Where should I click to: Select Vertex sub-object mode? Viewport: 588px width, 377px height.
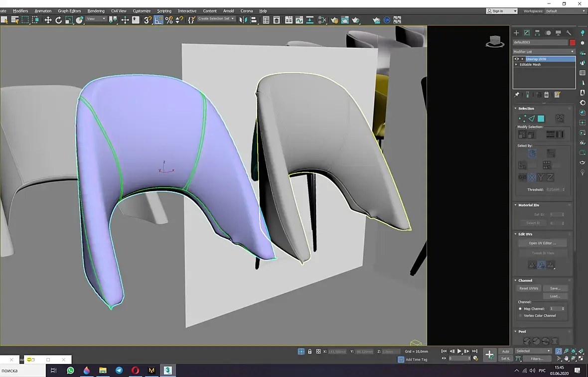(522, 119)
